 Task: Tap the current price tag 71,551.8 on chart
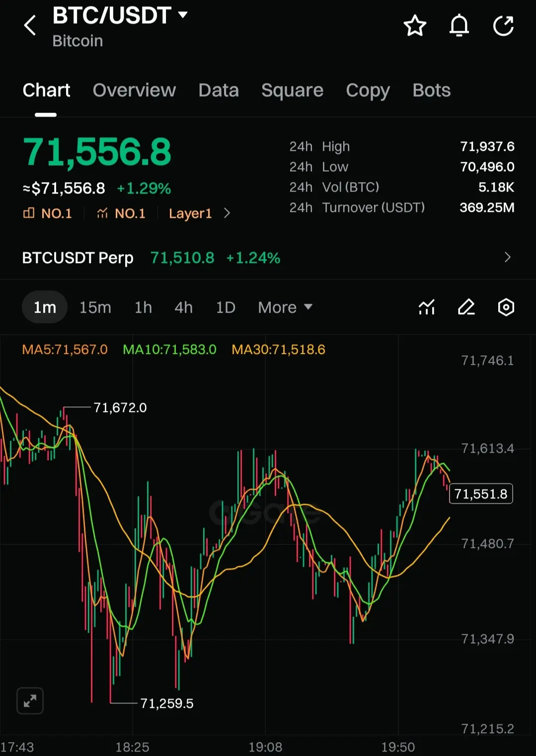coord(481,494)
